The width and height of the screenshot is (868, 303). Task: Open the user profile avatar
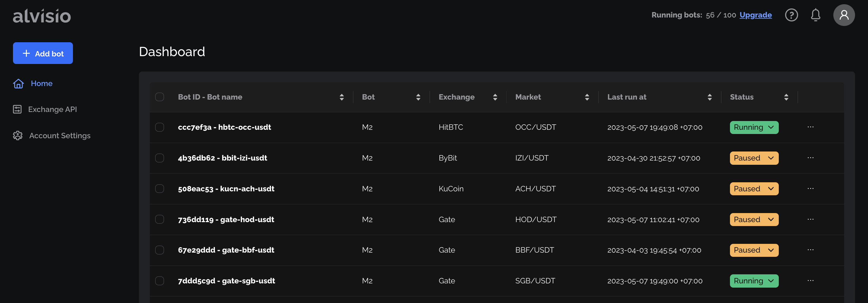point(844,15)
